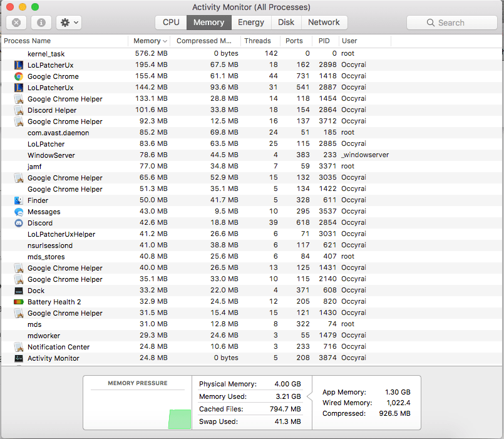Select the Activity Monitor process icon
This screenshot has width=504, height=439.
(x=17, y=358)
